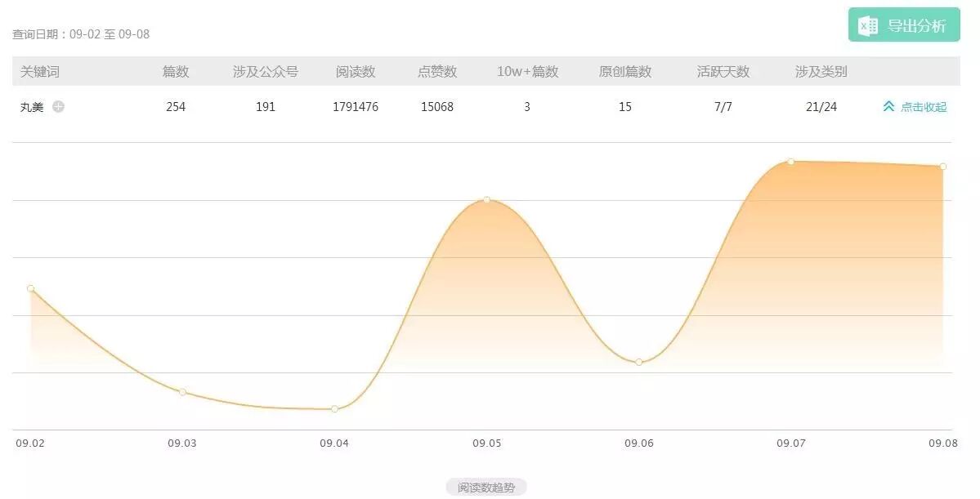Image resolution: width=980 pixels, height=499 pixels.
Task: Click the Excel icon on the export button
Action: click(867, 25)
